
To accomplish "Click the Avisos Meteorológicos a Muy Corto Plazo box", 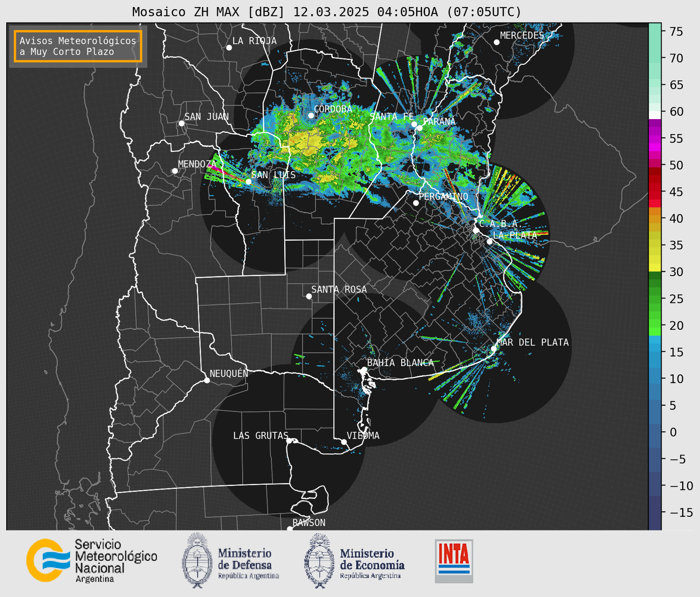I will [x=78, y=46].
